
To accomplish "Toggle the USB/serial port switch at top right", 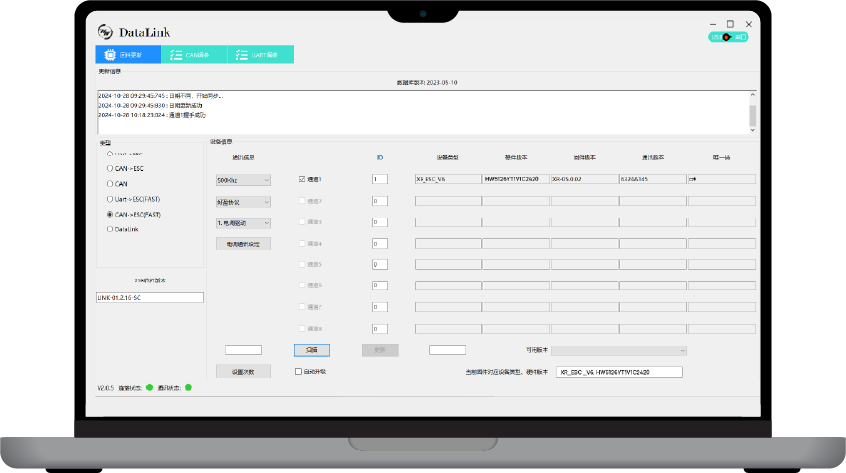I will tap(728, 37).
